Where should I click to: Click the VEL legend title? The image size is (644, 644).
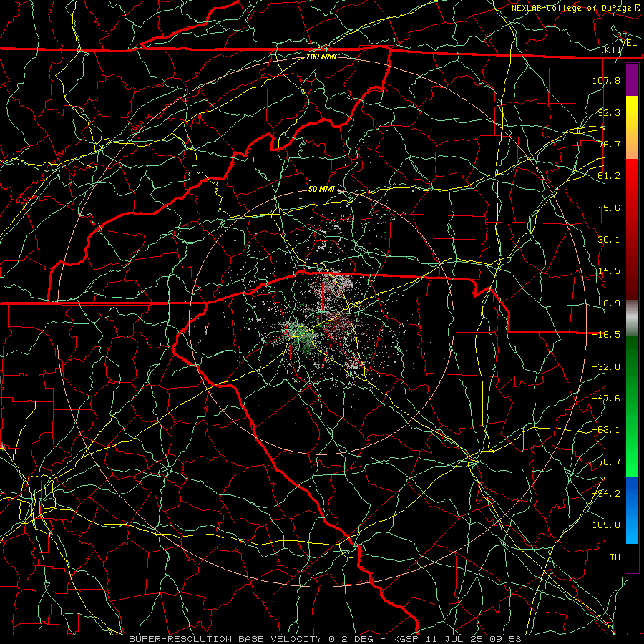click(629, 43)
